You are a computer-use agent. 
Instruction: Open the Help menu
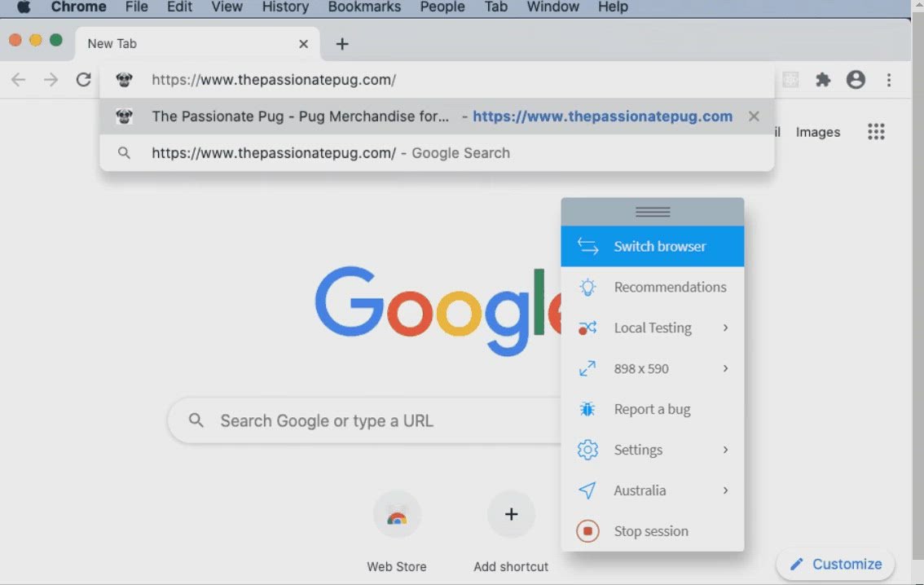click(613, 7)
